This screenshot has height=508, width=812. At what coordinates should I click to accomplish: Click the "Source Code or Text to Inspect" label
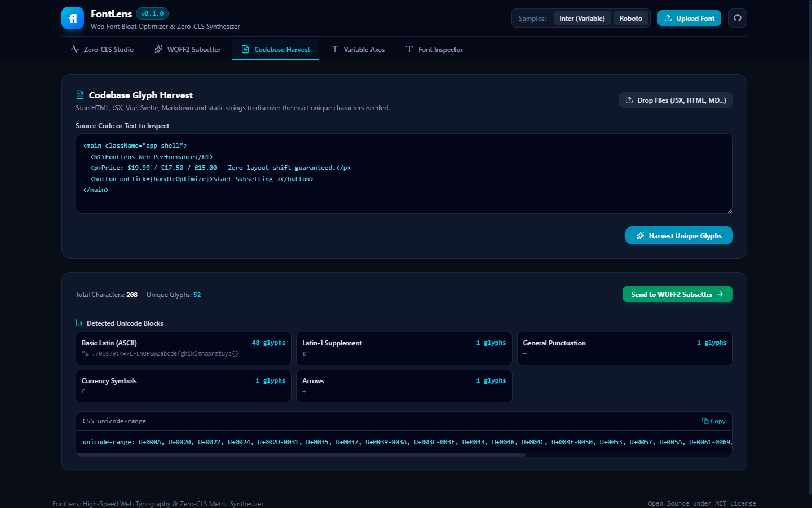click(122, 126)
